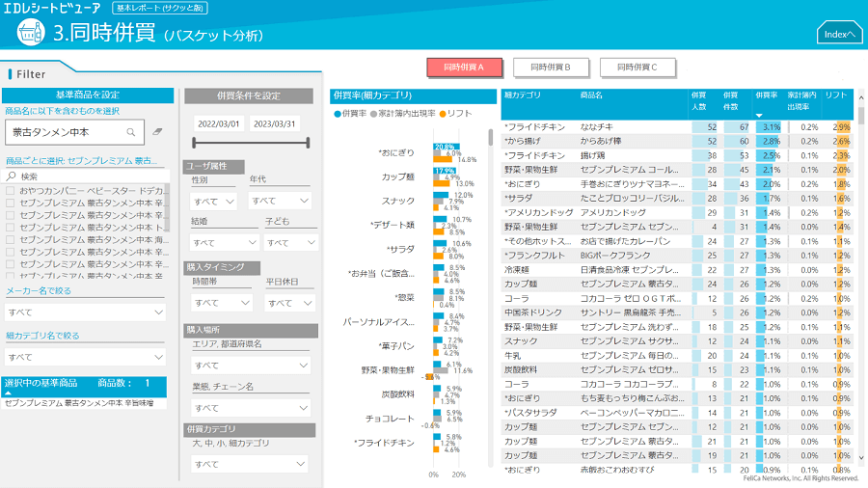
Task: Click selected item セブンプレミアム 蒙古タンメン中本 辛旨味噌
Action: (x=79, y=403)
